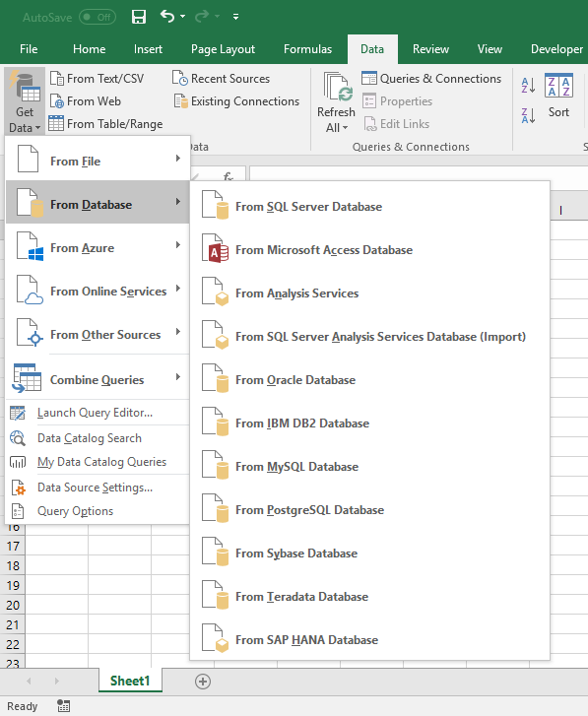
Task: Go to the Formulas tab
Action: (307, 49)
